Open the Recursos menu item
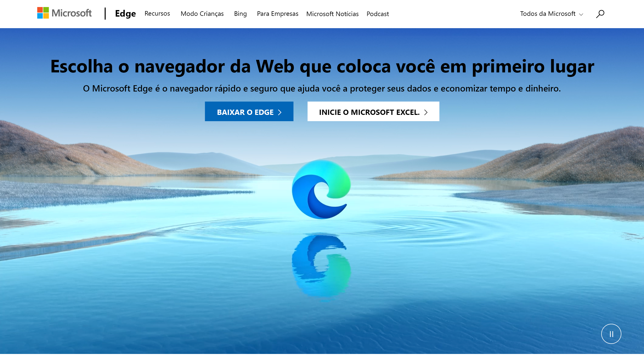Image resolution: width=644 pixels, height=362 pixels. (x=157, y=13)
